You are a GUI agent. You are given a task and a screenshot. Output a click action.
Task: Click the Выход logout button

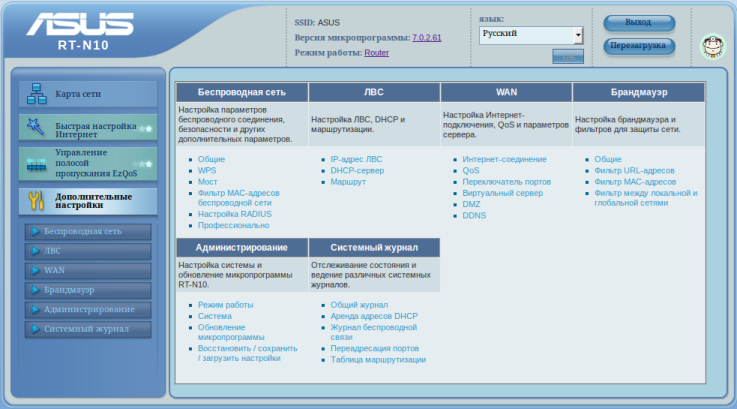click(639, 23)
